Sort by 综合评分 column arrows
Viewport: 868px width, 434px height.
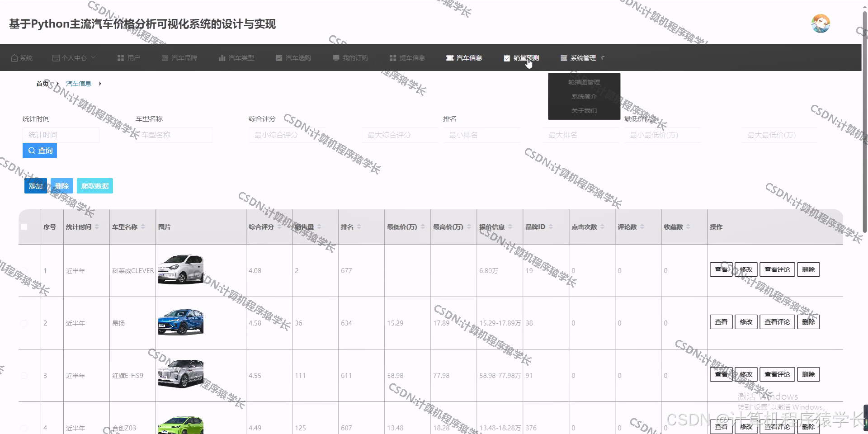click(x=279, y=227)
